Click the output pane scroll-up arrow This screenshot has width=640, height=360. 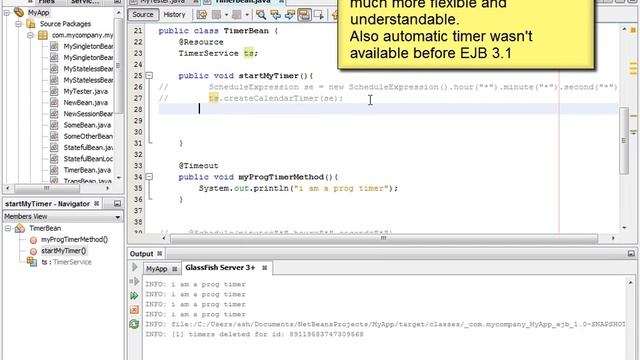point(631,282)
